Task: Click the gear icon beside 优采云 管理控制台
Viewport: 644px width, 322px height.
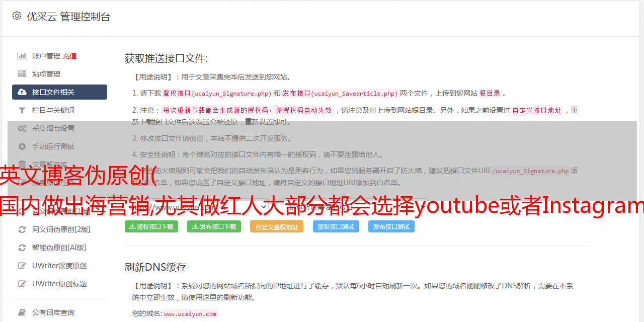Action: (x=17, y=16)
